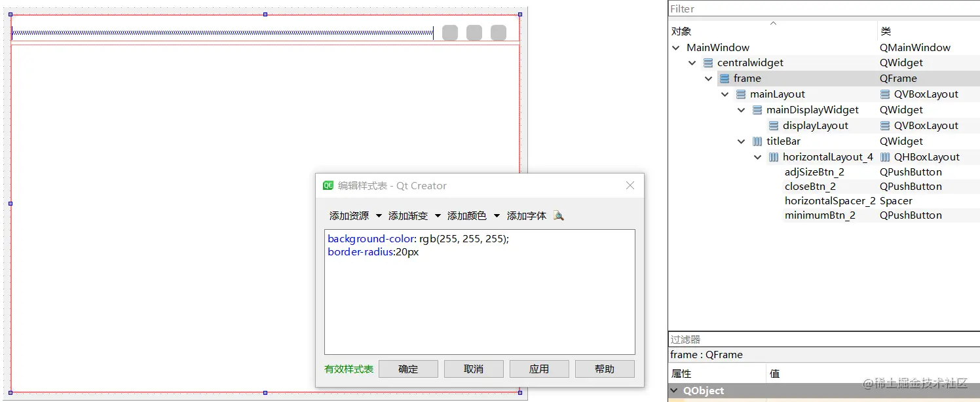Collapse the MainWindow tree node
Image resolution: width=980 pixels, height=402 pixels.
(675, 47)
